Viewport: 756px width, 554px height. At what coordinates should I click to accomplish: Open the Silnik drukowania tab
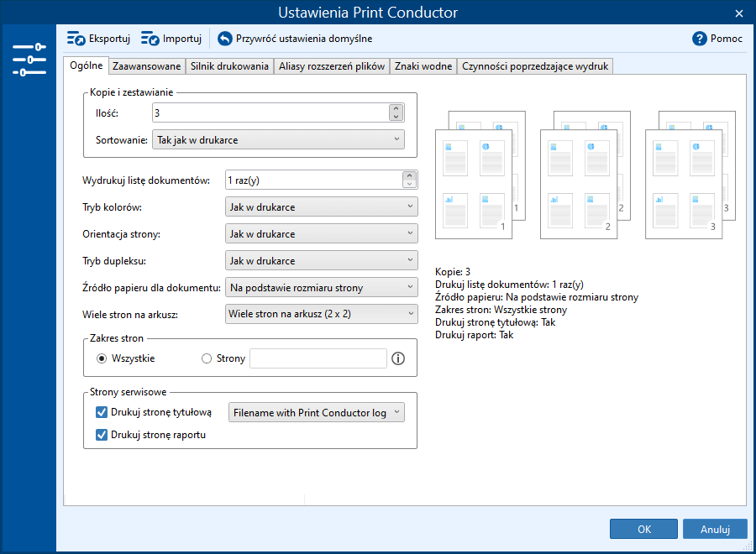point(229,66)
